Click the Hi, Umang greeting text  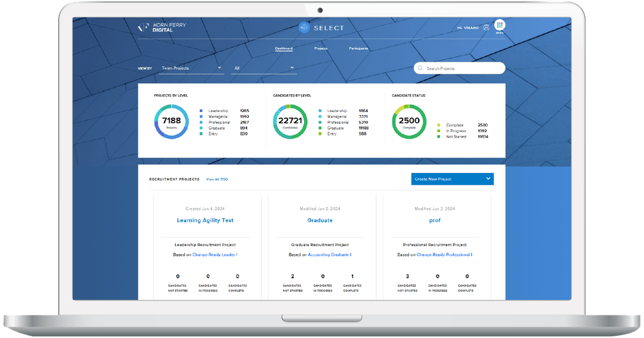(x=468, y=28)
